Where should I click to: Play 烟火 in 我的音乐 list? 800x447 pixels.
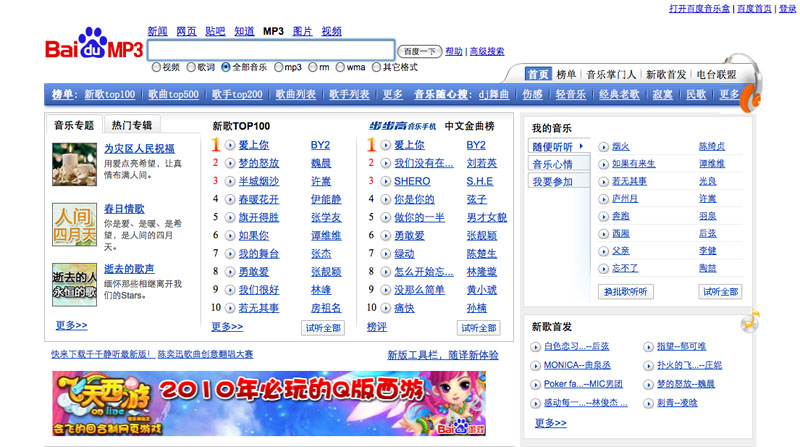click(x=604, y=147)
